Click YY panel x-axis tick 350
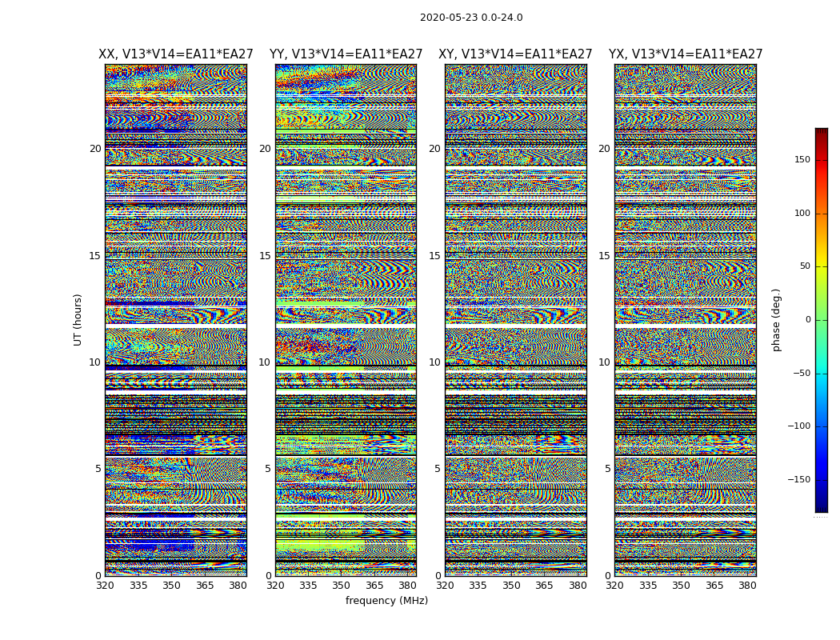This screenshot has height=640, width=840. point(342,586)
